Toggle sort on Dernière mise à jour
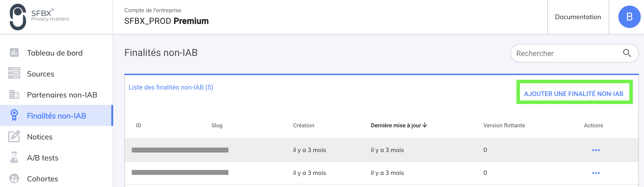The height and width of the screenshot is (187, 644). 399,125
